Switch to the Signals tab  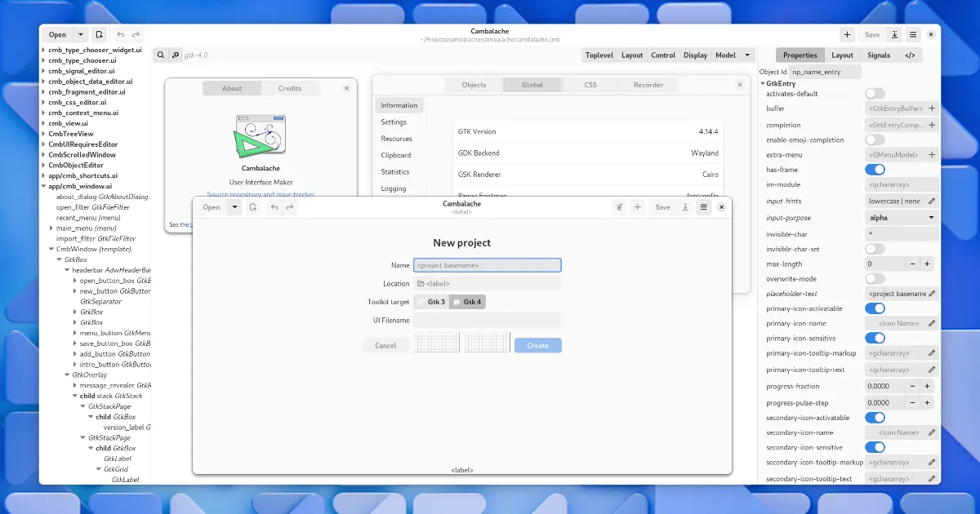pyautogui.click(x=879, y=55)
